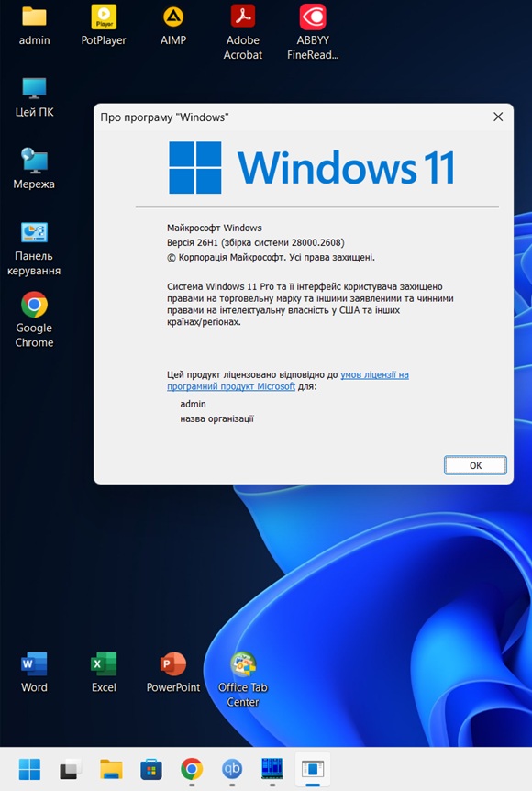This screenshot has width=532, height=791.
Task: Select the Мережа network icon
Action: click(x=34, y=169)
